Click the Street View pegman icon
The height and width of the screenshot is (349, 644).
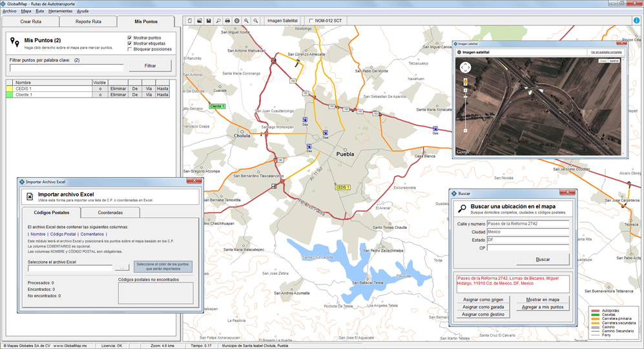point(465,81)
